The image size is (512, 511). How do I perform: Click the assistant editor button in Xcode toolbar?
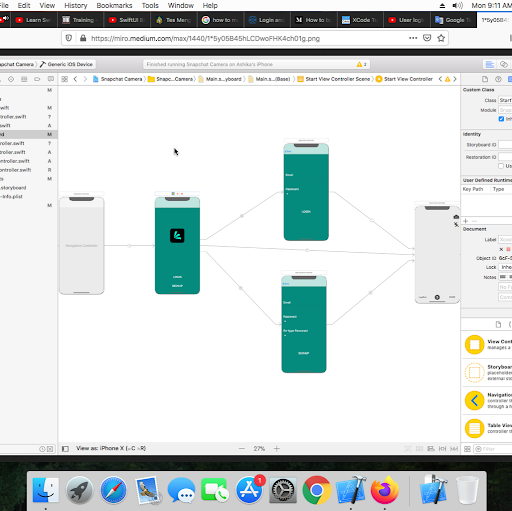tap(504, 64)
